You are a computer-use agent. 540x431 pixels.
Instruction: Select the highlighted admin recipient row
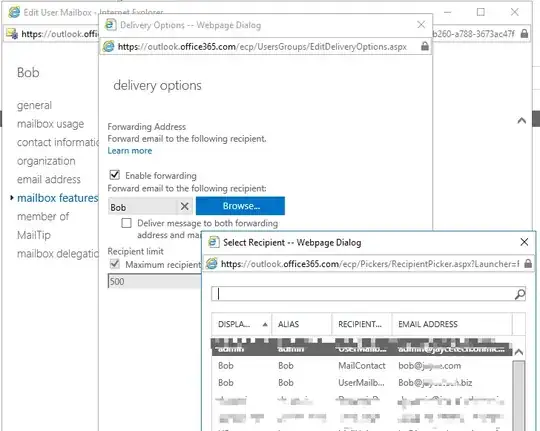coord(362,348)
